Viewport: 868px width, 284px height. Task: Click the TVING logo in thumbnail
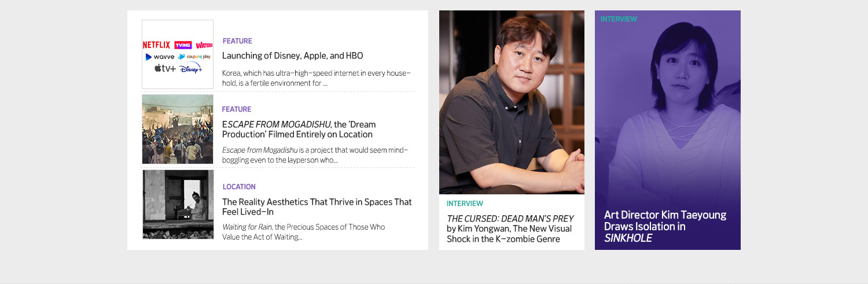pyautogui.click(x=183, y=45)
